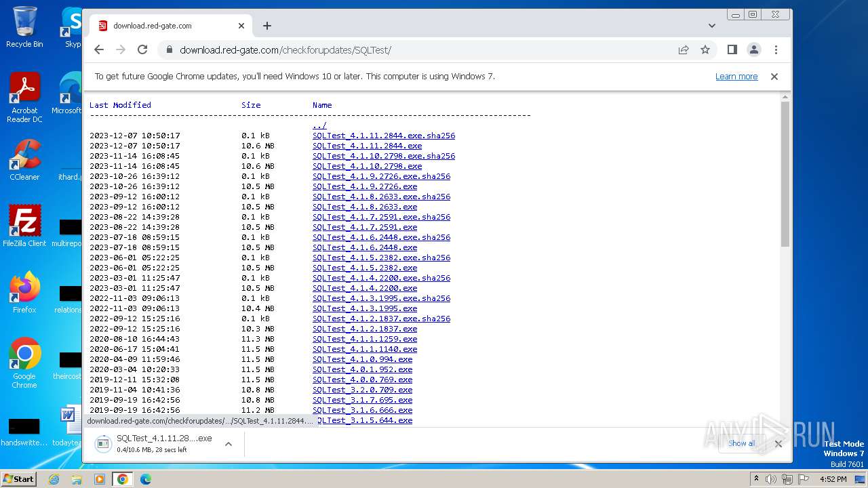This screenshot has height=488, width=868.
Task: Open SQLTest_4.1.1.1259.exe link
Action: (x=365, y=339)
